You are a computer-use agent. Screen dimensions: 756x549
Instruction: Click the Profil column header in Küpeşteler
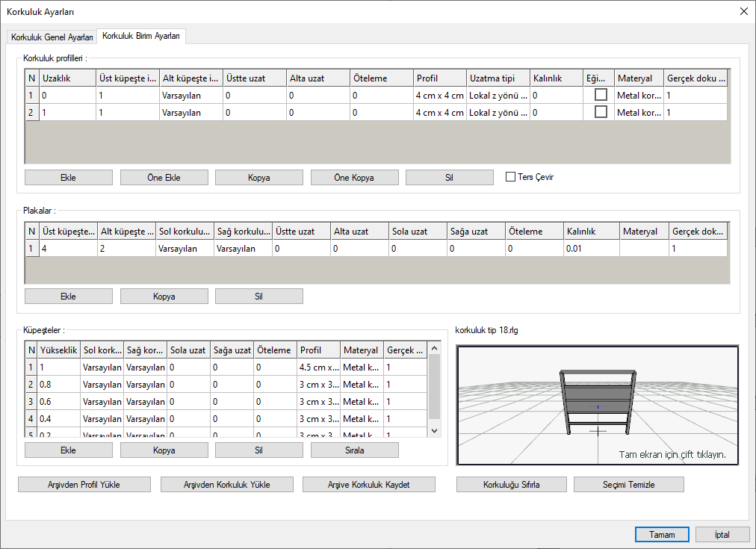pyautogui.click(x=318, y=350)
